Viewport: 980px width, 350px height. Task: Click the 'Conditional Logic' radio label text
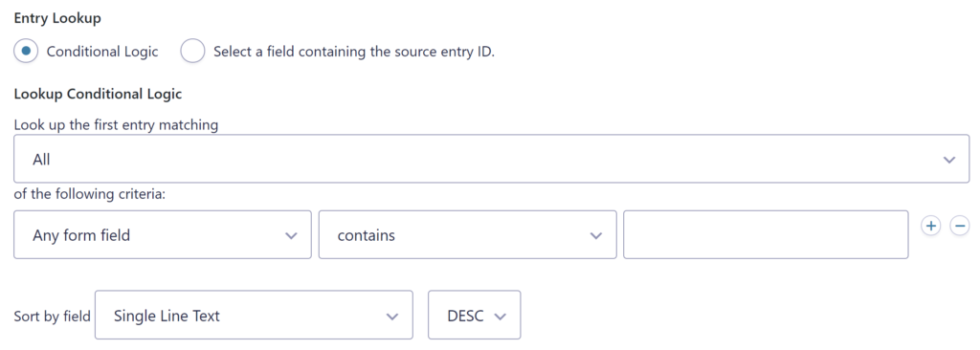click(102, 52)
